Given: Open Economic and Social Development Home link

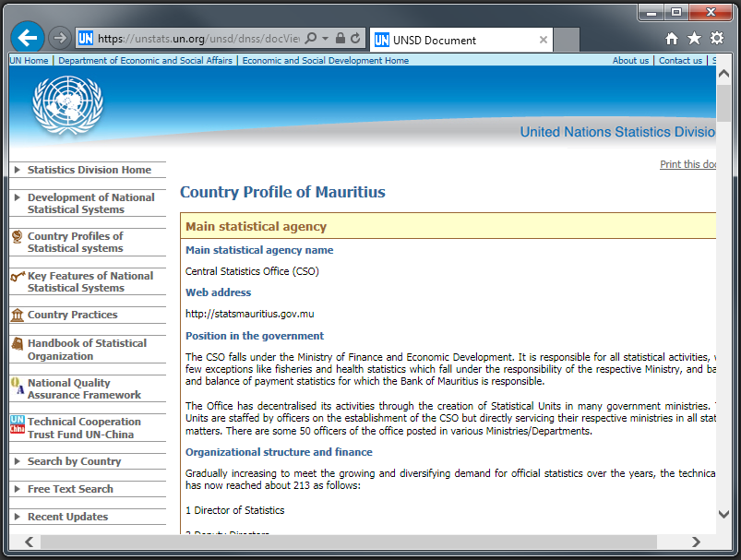Looking at the screenshot, I should [325, 61].
